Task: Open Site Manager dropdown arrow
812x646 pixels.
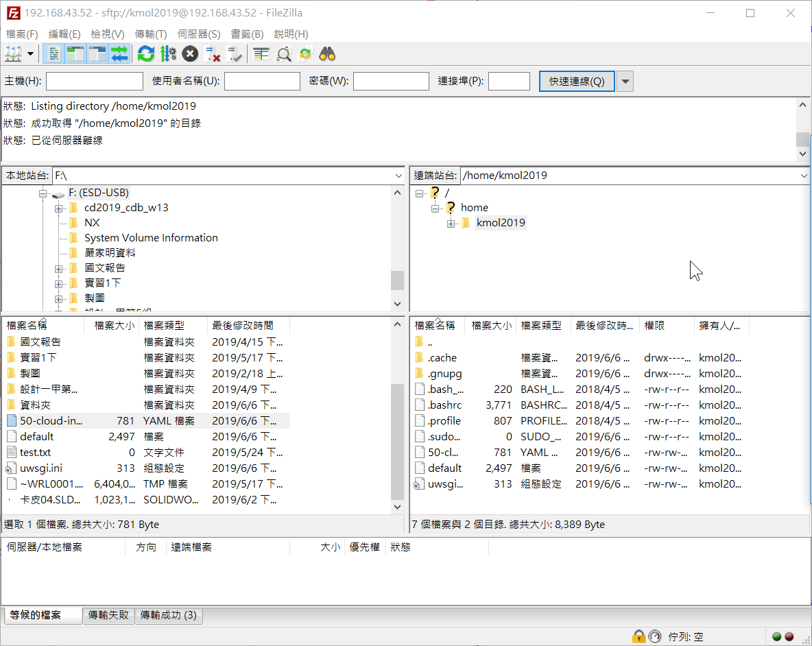Action: (31, 53)
